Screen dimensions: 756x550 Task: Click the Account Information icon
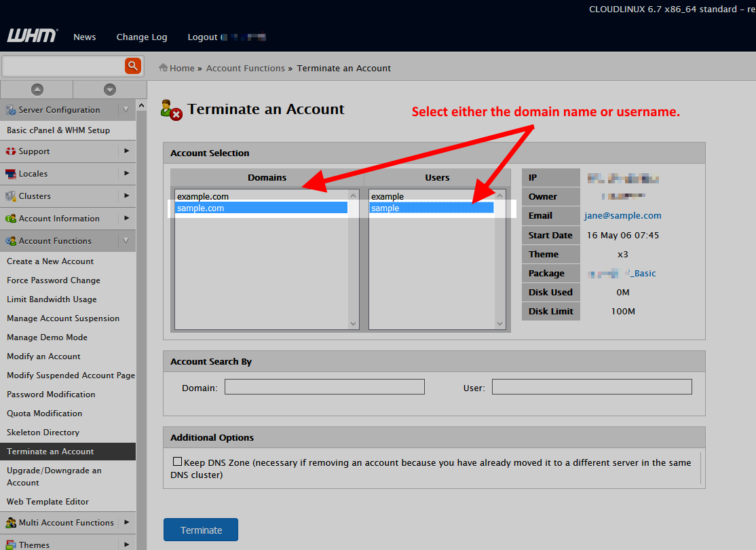click(x=11, y=219)
